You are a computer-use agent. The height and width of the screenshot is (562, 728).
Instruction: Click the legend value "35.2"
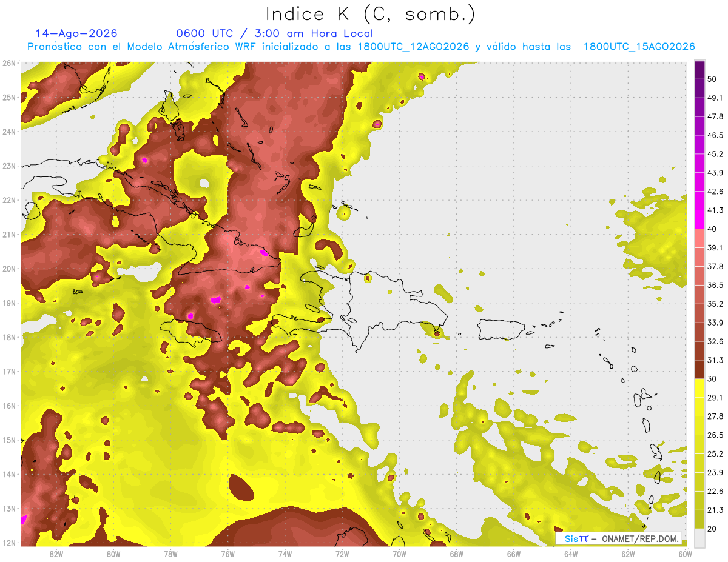tap(715, 304)
